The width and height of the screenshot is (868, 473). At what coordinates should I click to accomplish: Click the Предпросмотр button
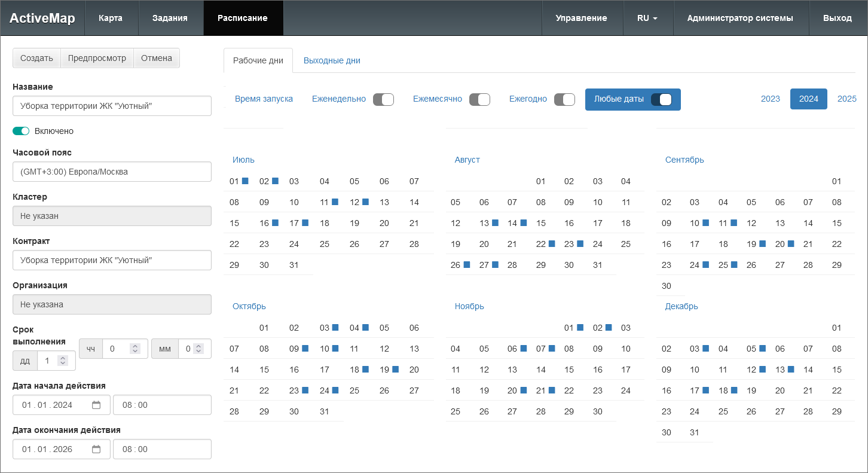pyautogui.click(x=97, y=58)
